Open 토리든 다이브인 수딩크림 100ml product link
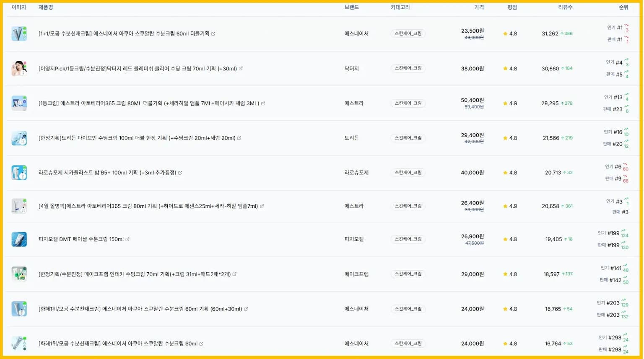The width and height of the screenshot is (644, 359). [137, 138]
